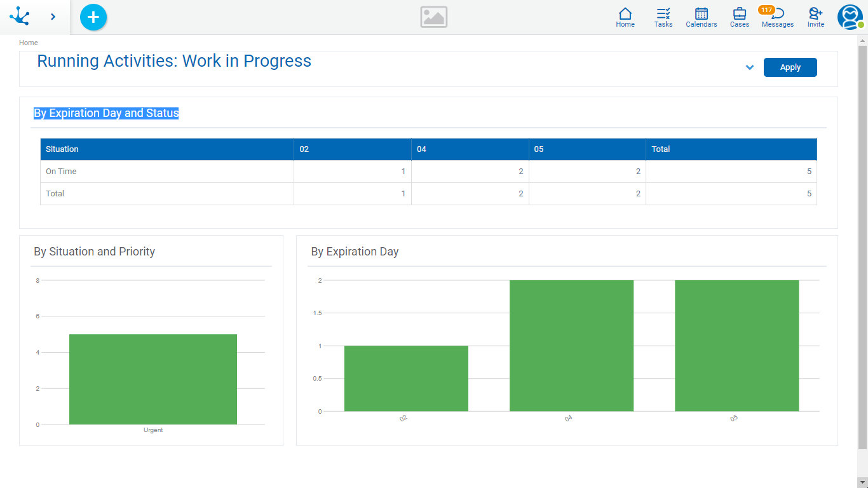The height and width of the screenshot is (488, 868).
Task: Open Messages with 117 badge
Action: [777, 17]
